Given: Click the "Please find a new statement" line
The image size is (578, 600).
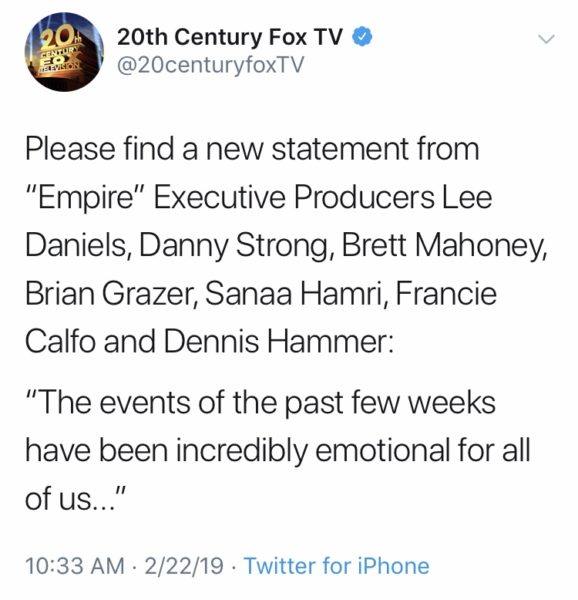Looking at the screenshot, I should (252, 149).
